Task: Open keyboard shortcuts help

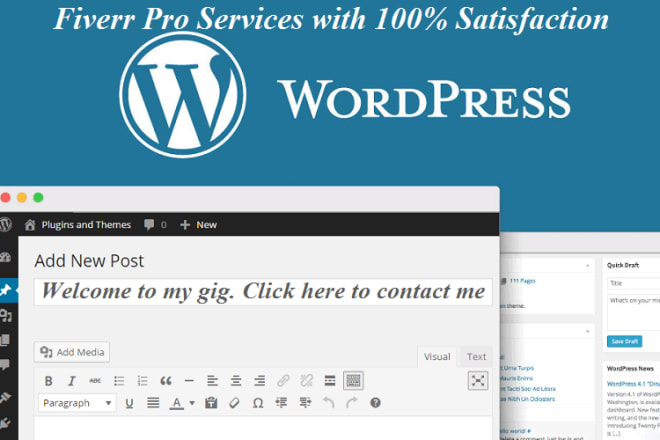Action: (375, 403)
